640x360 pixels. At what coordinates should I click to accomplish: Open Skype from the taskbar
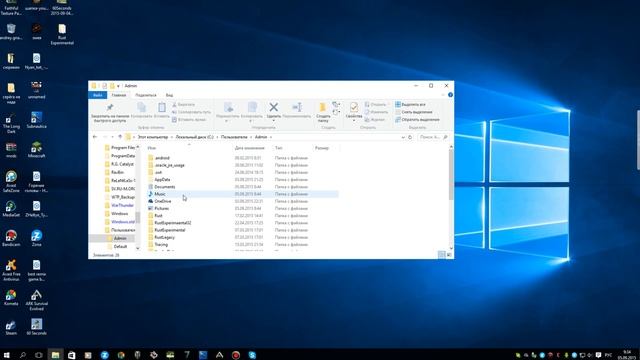pos(252,355)
